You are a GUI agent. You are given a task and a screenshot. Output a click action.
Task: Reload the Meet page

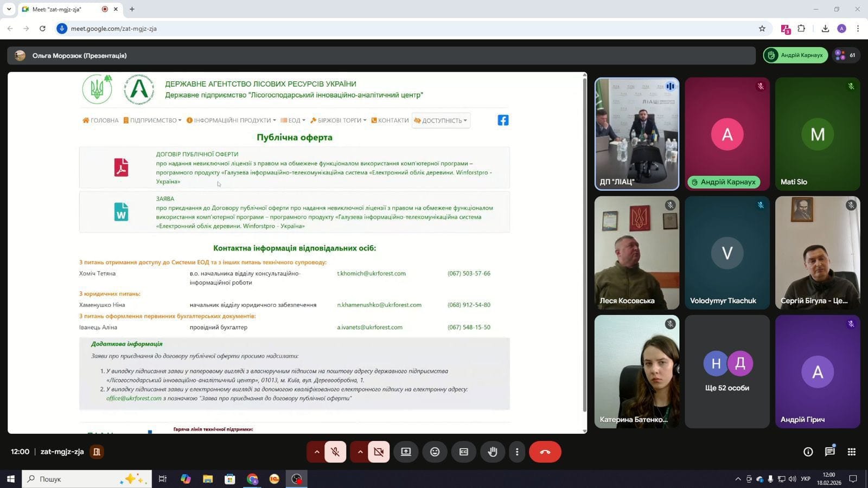[42, 29]
